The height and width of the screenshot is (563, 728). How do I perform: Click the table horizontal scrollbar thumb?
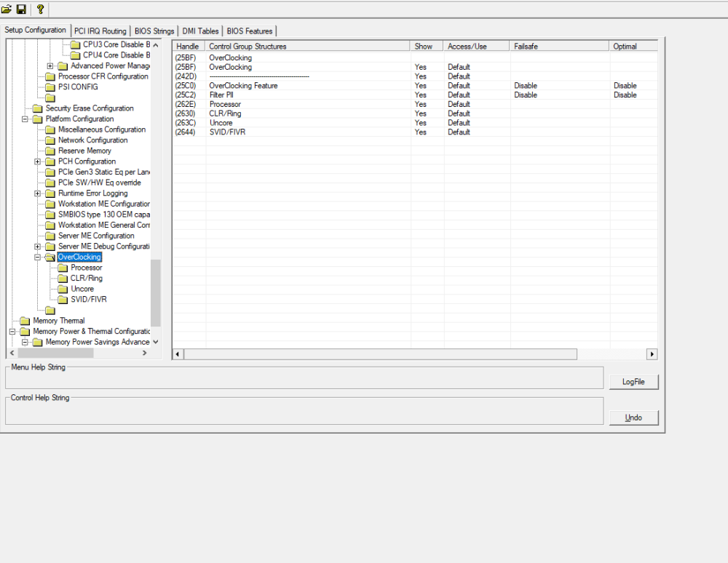[380, 354]
